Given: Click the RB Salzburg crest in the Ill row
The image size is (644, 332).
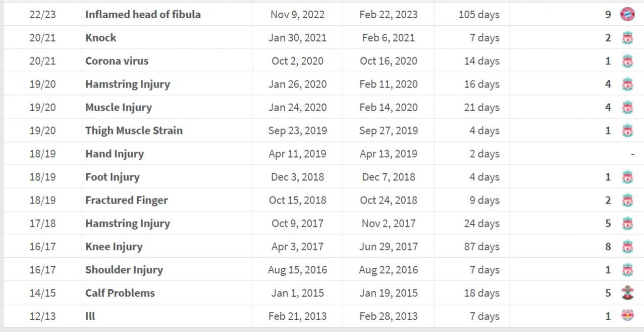Looking at the screenshot, I should [x=627, y=316].
